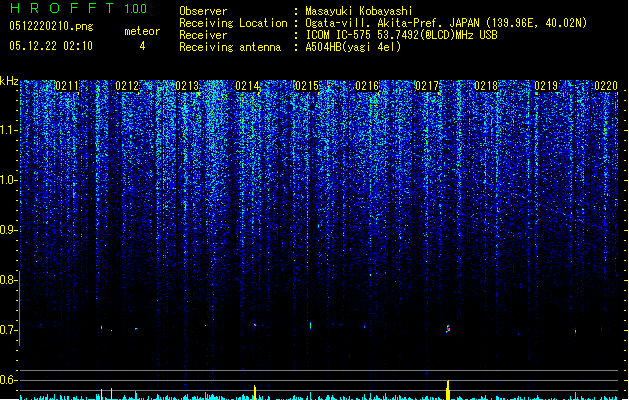Select antenna value A504HB(yagi 4el)
This screenshot has width=629, height=400.
(x=353, y=47)
